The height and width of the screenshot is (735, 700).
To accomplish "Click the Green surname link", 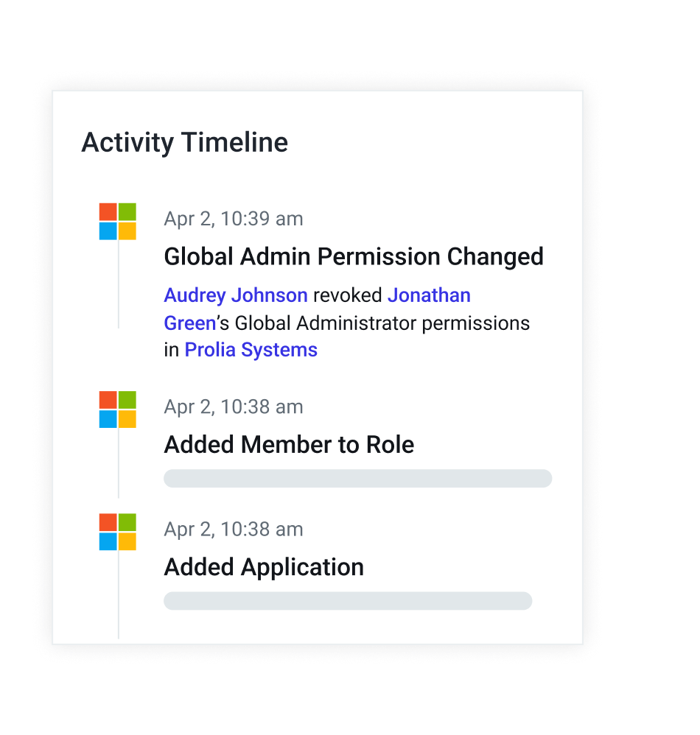I will (190, 323).
